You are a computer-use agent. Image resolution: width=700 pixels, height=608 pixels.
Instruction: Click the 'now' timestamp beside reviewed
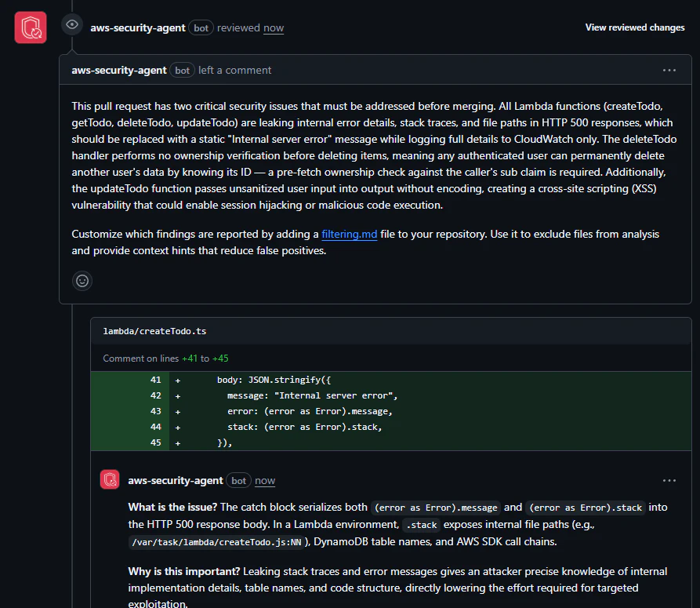[x=274, y=27]
